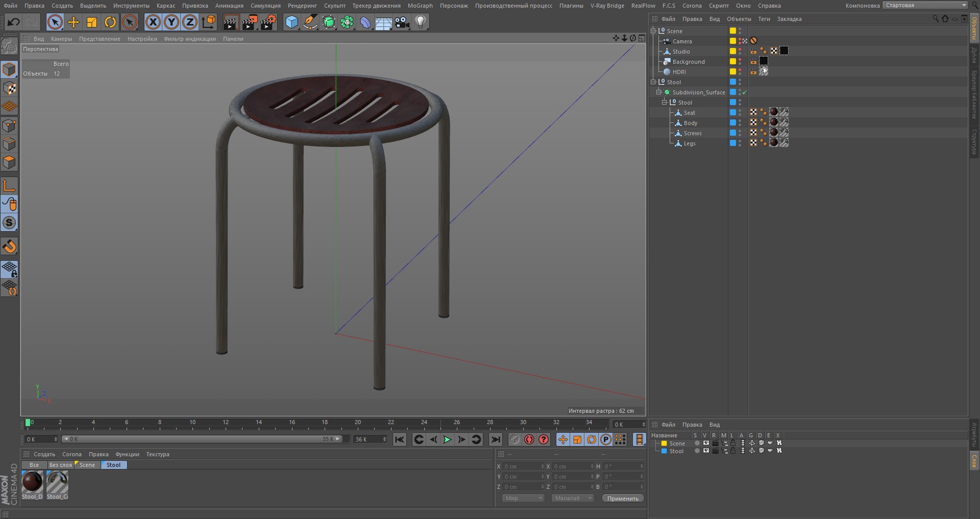This screenshot has width=980, height=519.
Task: Select the Legs object in tree
Action: 690,143
